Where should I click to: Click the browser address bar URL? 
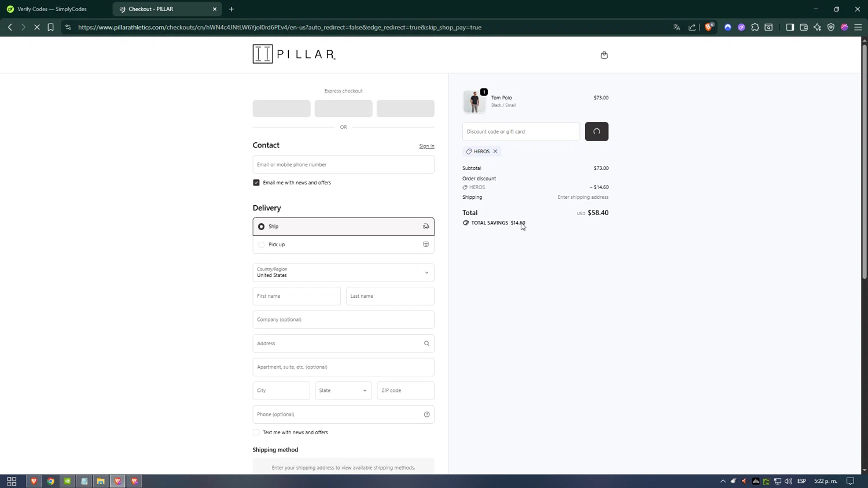(280, 27)
